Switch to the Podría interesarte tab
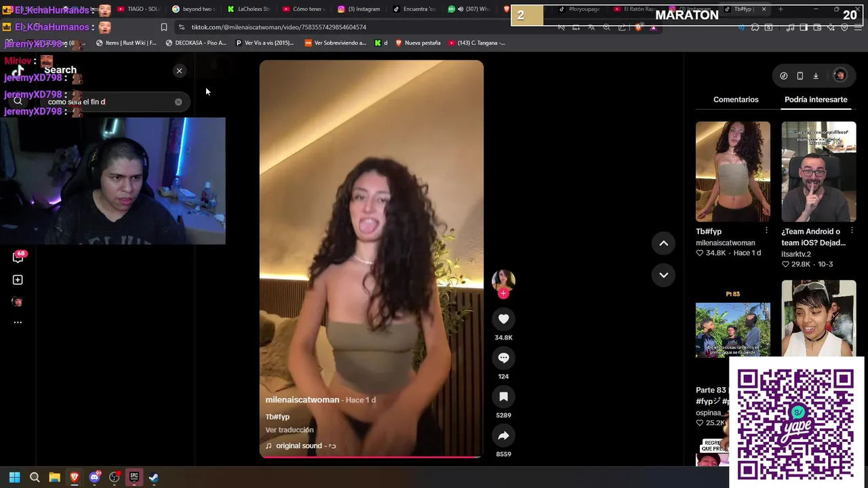 [816, 100]
